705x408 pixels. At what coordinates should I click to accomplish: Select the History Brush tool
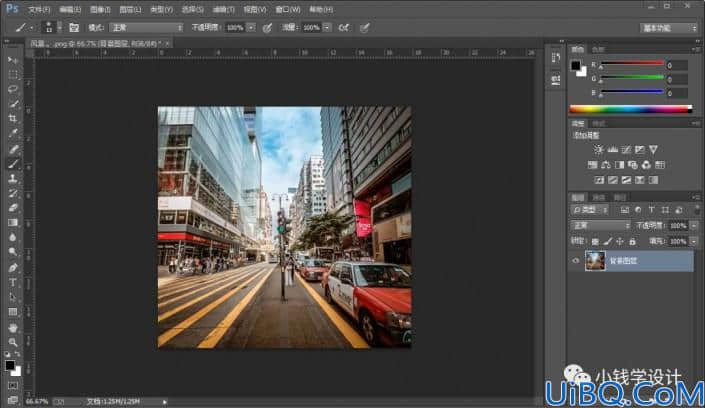pyautogui.click(x=13, y=193)
